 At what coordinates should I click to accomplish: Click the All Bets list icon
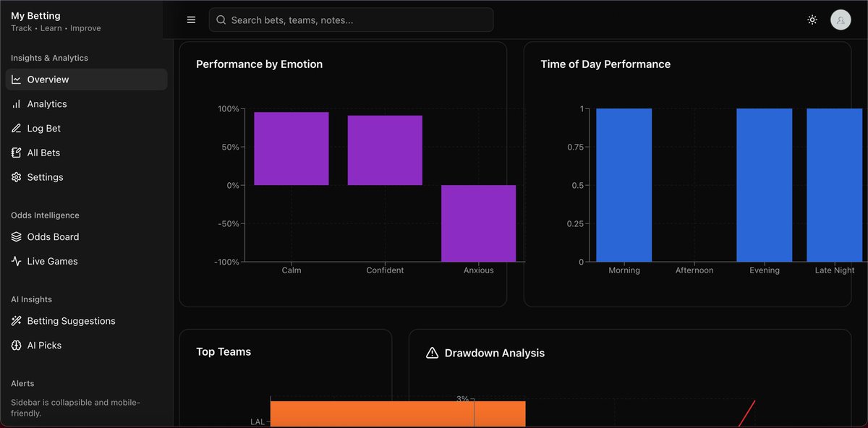point(17,153)
